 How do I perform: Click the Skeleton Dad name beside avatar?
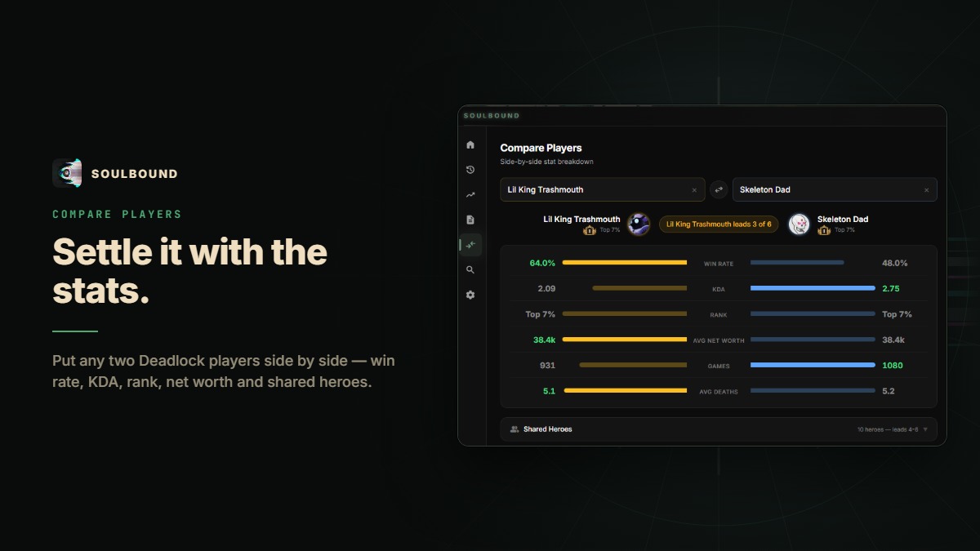point(843,219)
